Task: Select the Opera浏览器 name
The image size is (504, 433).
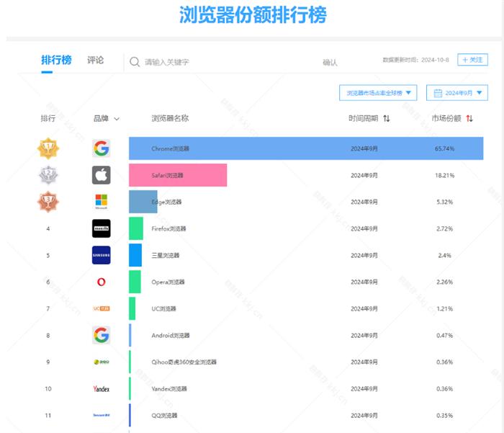Action: [x=168, y=282]
